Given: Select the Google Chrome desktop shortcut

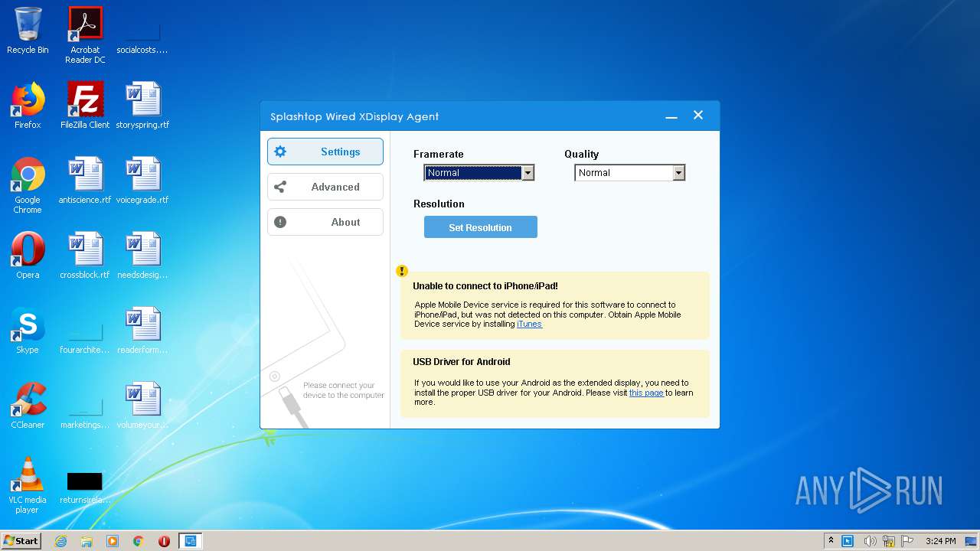Looking at the screenshot, I should click(x=28, y=185).
